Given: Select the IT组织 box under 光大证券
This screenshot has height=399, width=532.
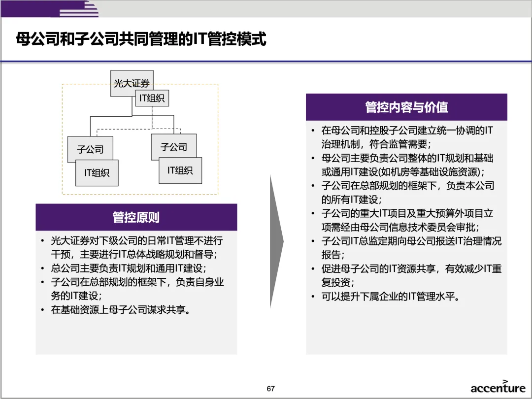Looking at the screenshot, I should (x=152, y=98).
